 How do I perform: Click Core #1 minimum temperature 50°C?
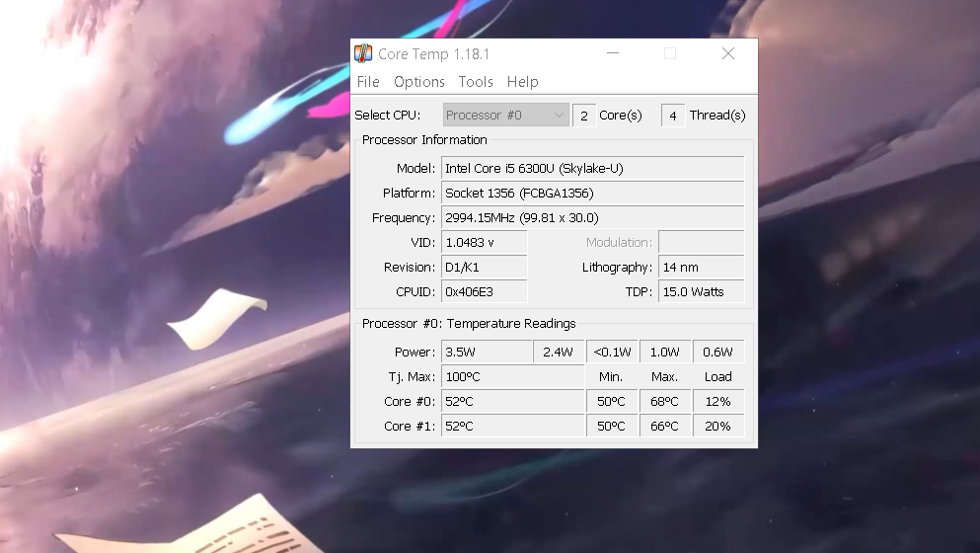(613, 426)
